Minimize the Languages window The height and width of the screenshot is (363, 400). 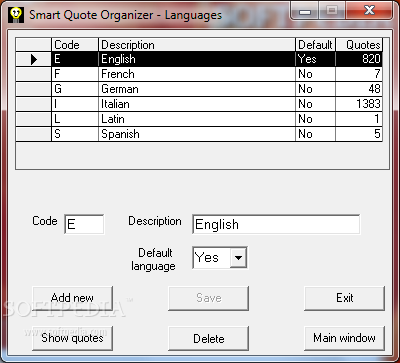(x=305, y=11)
